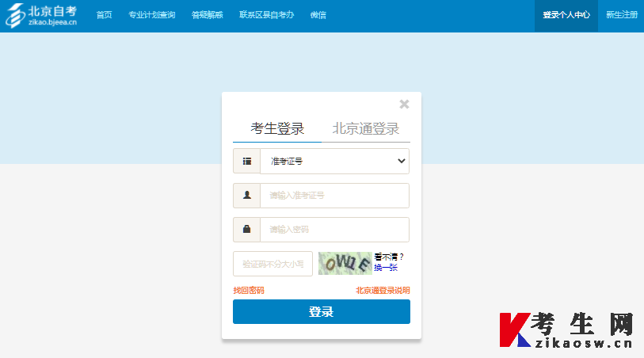The image size is (644, 358).
Task: Click the user icon beside the ID field
Action: point(247,196)
